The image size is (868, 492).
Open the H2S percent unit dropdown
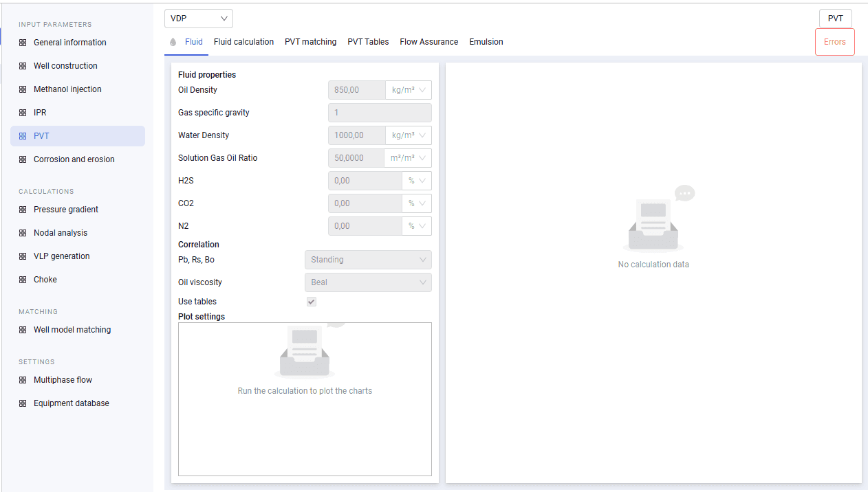click(x=417, y=181)
